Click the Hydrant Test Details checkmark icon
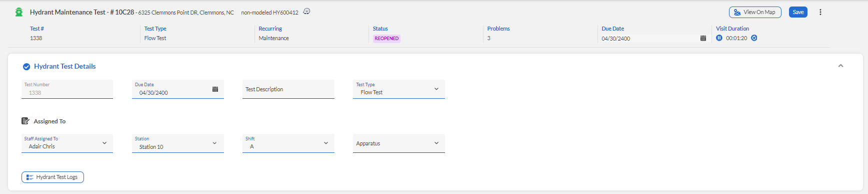868x194 pixels. click(x=26, y=67)
